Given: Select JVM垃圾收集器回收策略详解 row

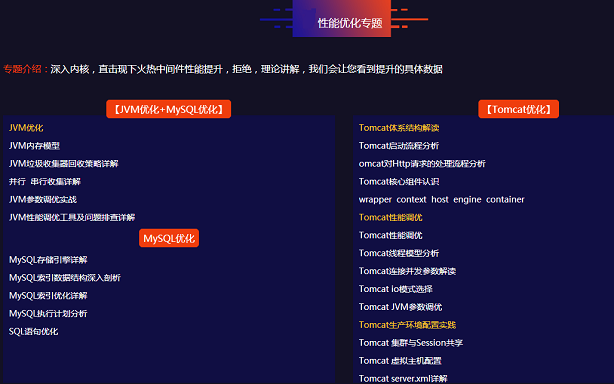Looking at the screenshot, I should 63,164.
